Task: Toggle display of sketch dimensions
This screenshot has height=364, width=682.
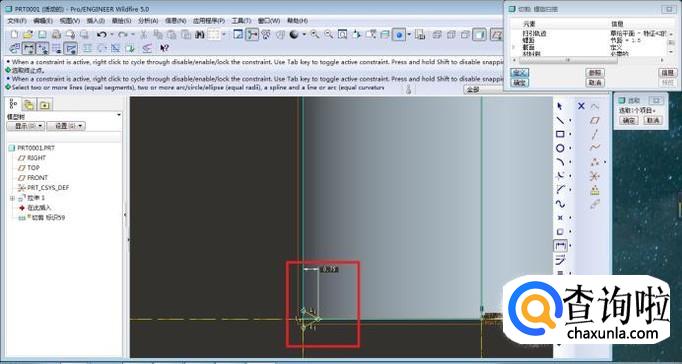Action: point(29,48)
